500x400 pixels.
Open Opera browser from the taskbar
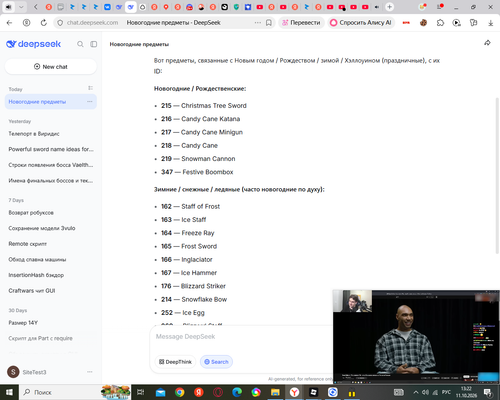coord(218,392)
